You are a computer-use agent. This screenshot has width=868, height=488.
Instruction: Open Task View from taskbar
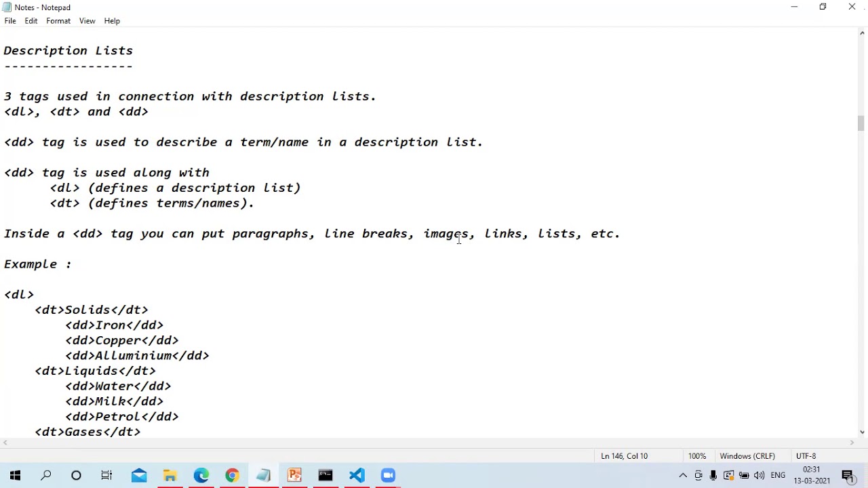[106, 475]
